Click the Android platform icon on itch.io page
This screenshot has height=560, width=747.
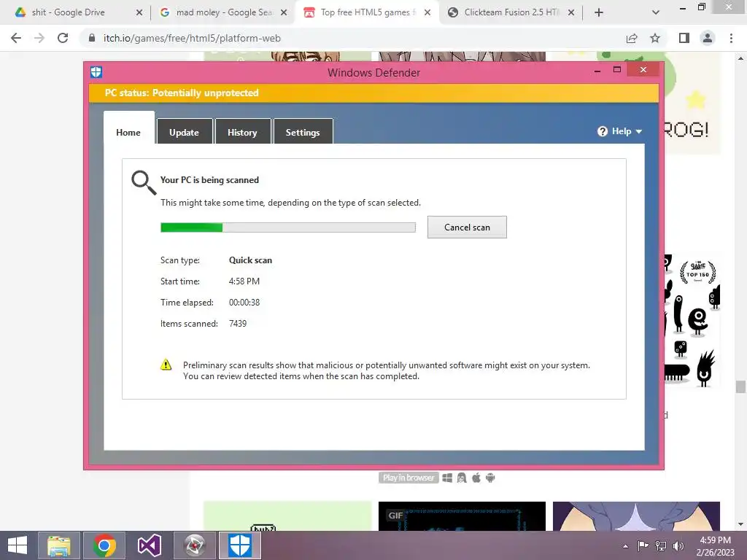click(x=490, y=478)
